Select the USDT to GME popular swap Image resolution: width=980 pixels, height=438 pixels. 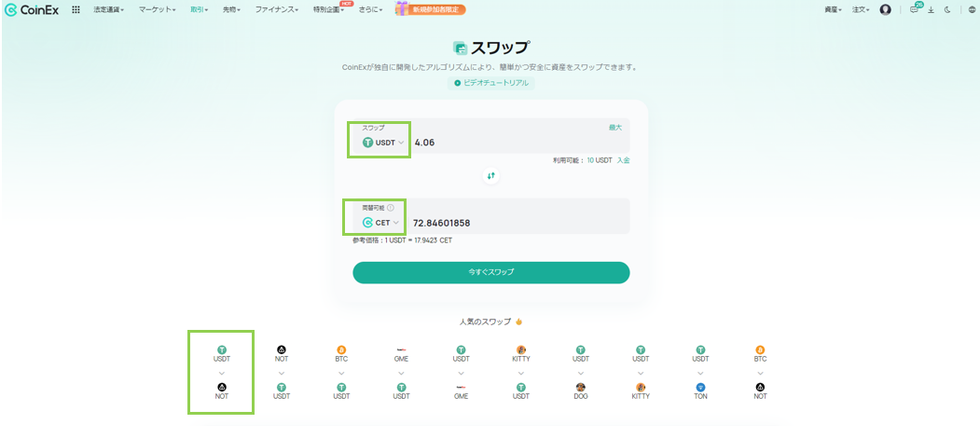pyautogui.click(x=462, y=373)
